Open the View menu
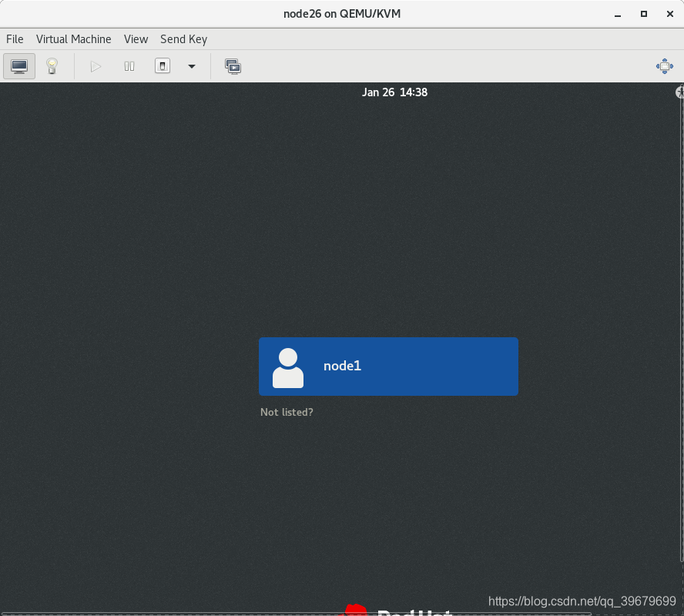 pos(136,39)
